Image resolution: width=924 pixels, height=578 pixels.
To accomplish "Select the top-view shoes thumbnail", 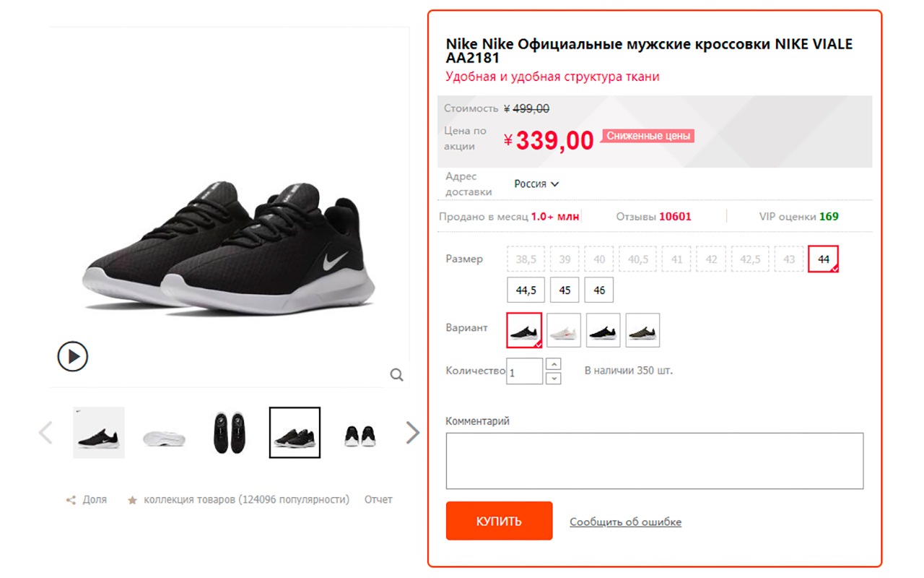I will point(230,433).
